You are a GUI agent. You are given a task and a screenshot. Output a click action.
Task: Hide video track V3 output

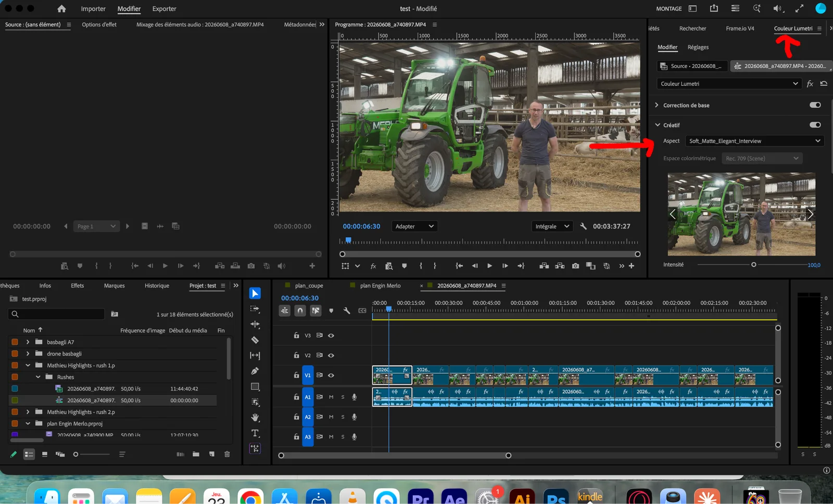(x=331, y=335)
